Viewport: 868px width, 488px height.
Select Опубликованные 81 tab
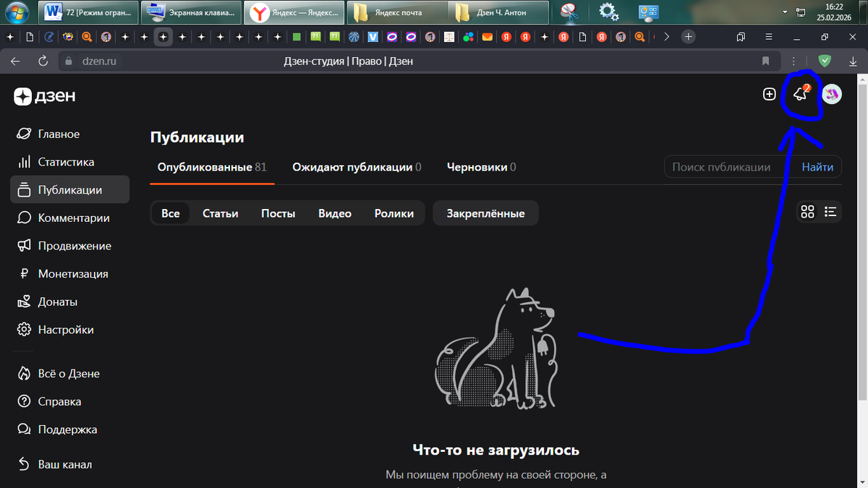click(x=212, y=167)
